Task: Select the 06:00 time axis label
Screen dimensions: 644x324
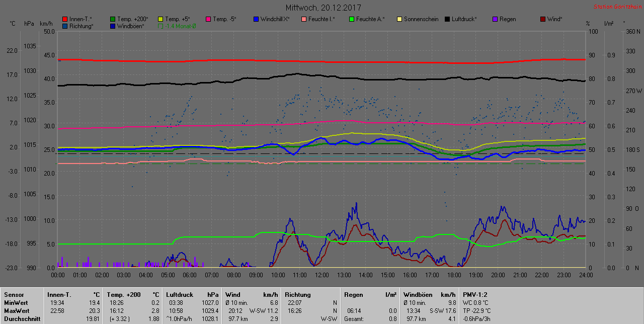Action: (190, 275)
